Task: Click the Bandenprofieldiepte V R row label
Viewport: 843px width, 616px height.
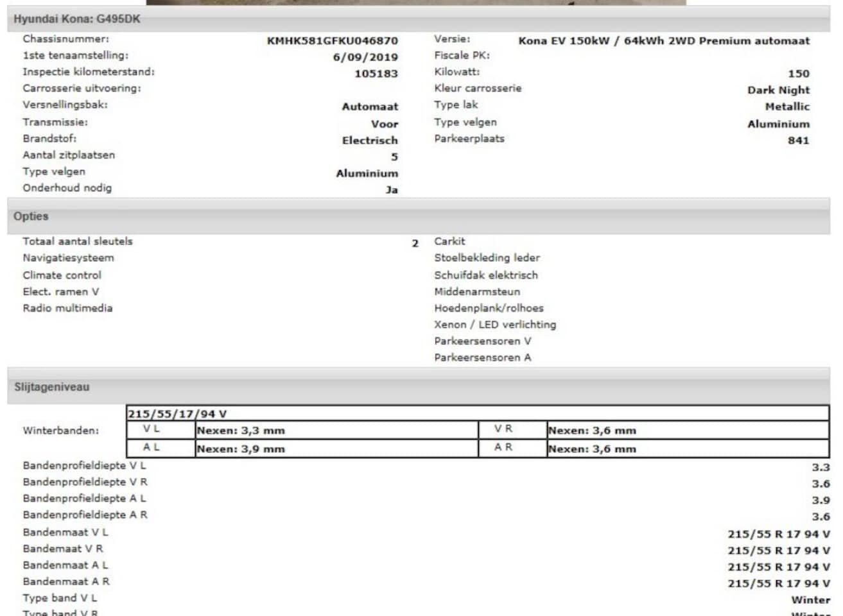Action: point(85,482)
